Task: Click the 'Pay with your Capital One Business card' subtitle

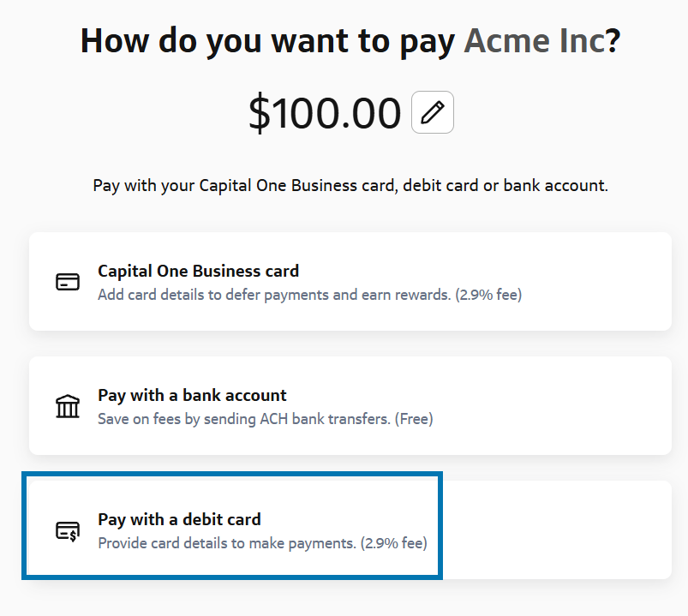Action: click(350, 185)
